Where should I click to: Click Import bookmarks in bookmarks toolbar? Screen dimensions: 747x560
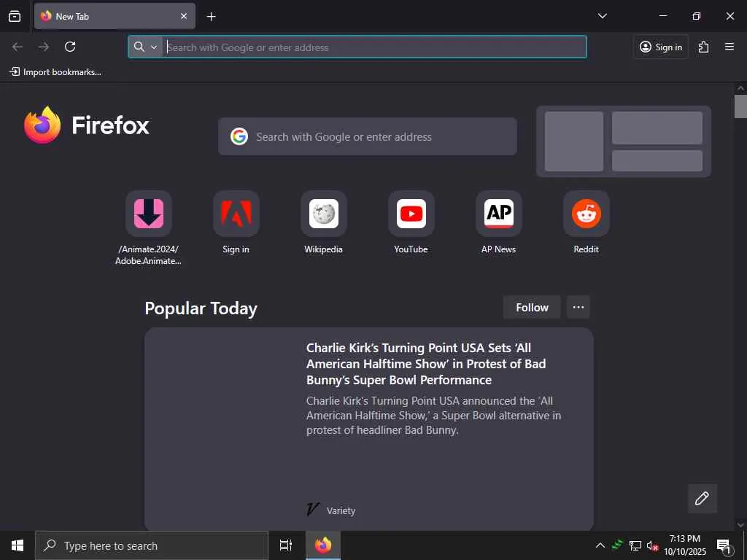(x=55, y=72)
